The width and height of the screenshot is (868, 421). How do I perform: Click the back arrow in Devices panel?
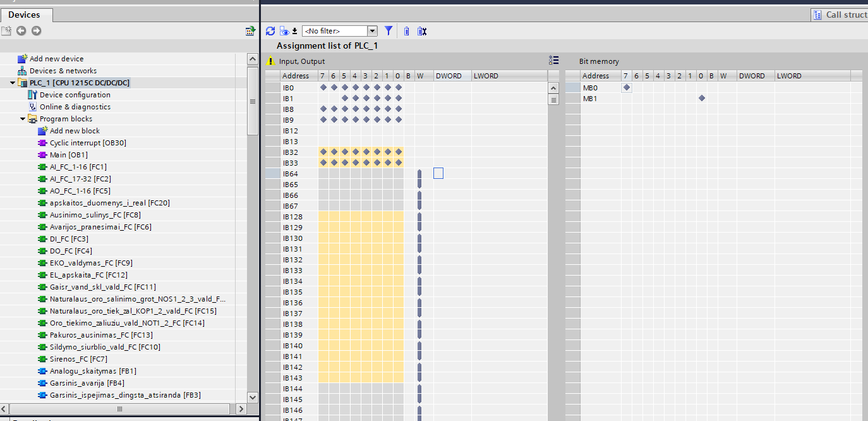(21, 31)
